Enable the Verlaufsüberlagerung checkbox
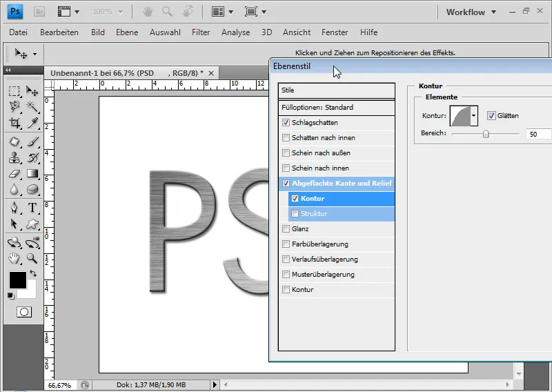Screen dimensions: 552x392 pyautogui.click(x=286, y=259)
